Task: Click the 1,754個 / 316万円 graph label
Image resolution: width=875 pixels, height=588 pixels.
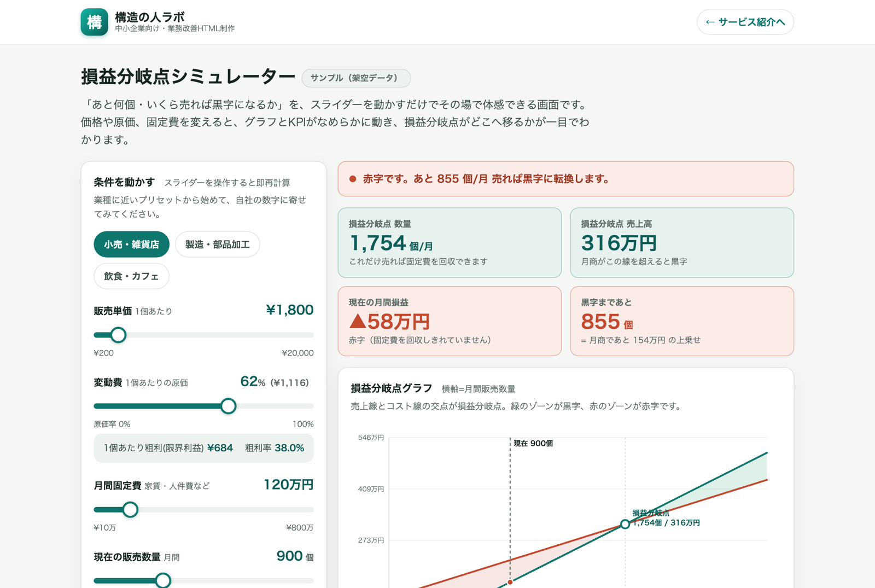Action: coord(666,523)
